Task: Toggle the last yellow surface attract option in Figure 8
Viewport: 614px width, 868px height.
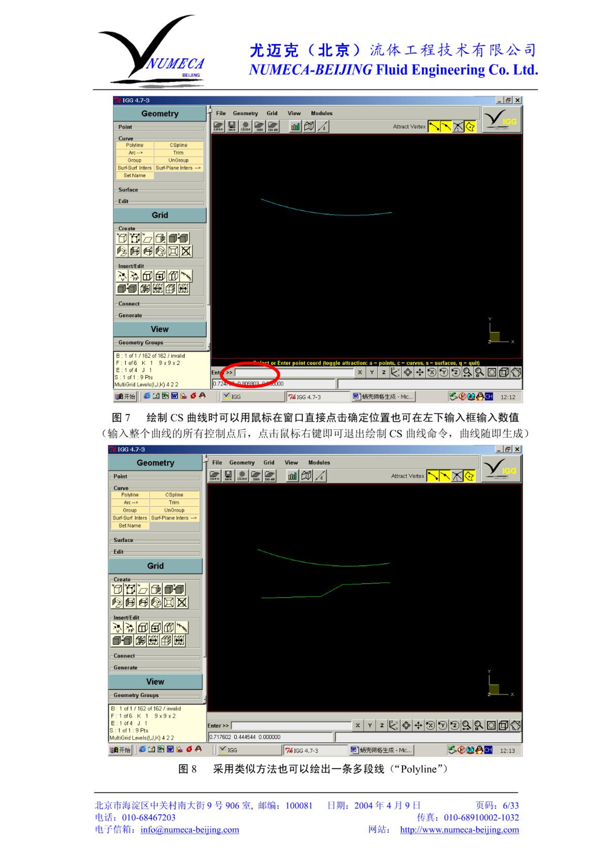Action: coord(469,476)
